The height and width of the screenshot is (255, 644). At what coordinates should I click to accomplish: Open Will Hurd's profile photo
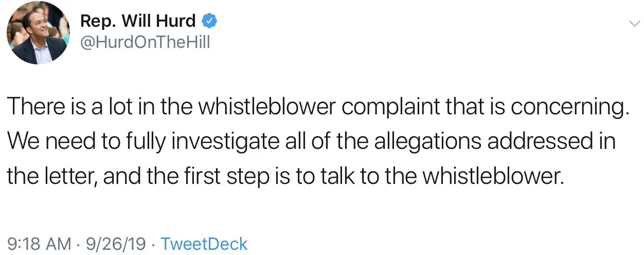point(38,33)
